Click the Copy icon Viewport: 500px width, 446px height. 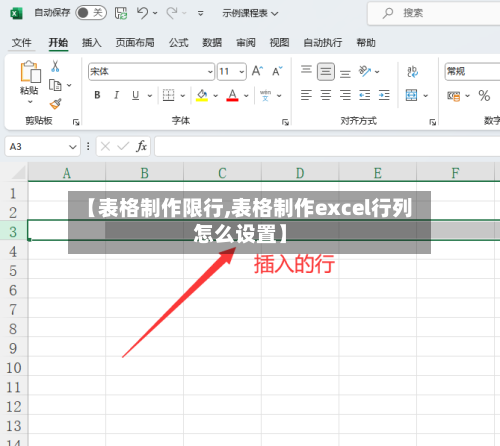[55, 85]
